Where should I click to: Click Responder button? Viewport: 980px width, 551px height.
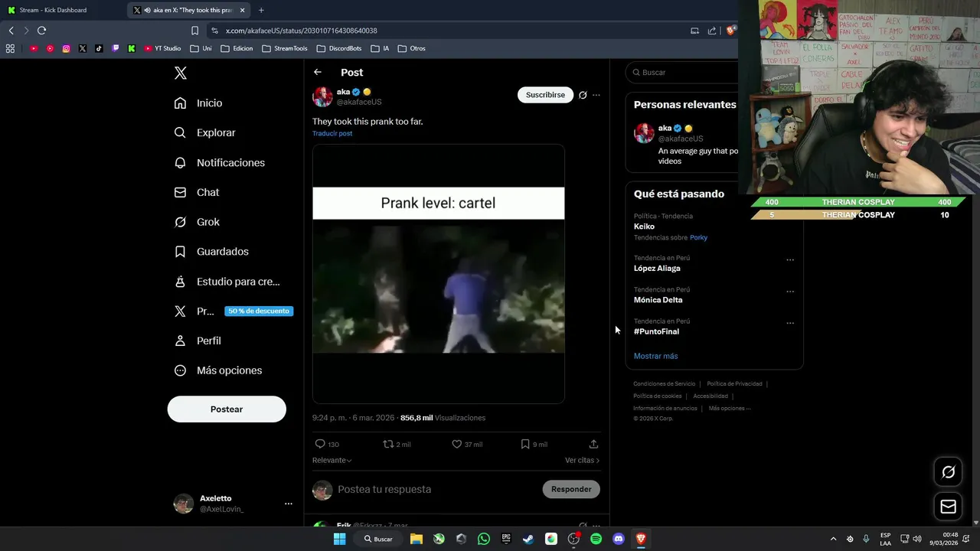(x=571, y=489)
